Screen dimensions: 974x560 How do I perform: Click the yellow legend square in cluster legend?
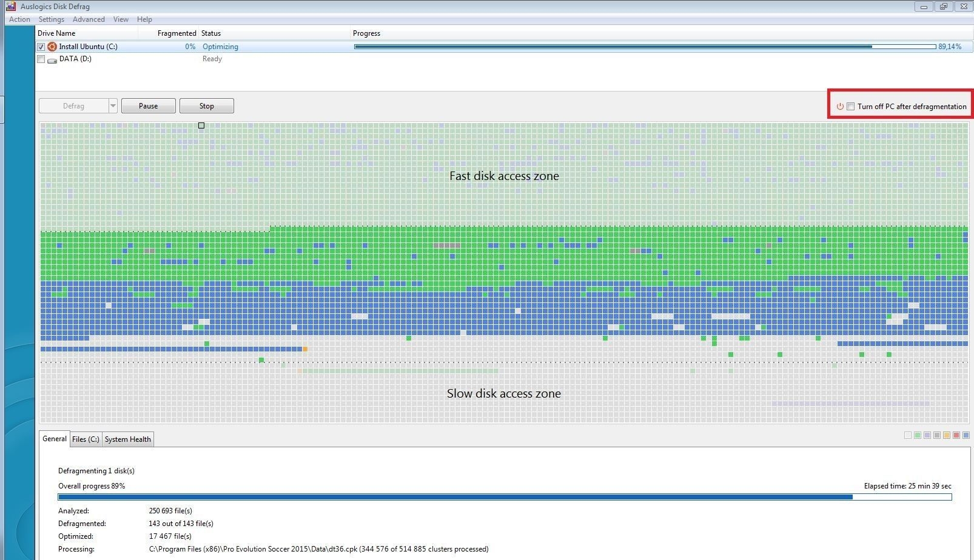click(x=947, y=435)
